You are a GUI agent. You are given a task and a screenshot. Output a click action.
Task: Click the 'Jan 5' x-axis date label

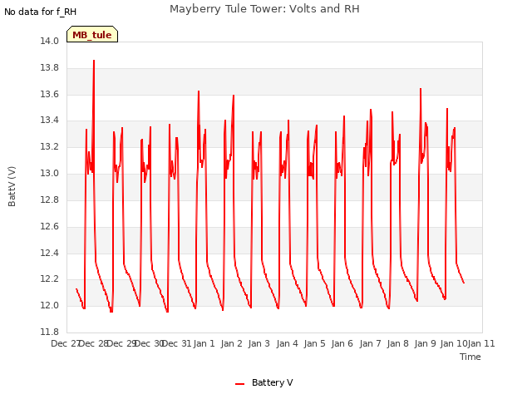pos(314,343)
